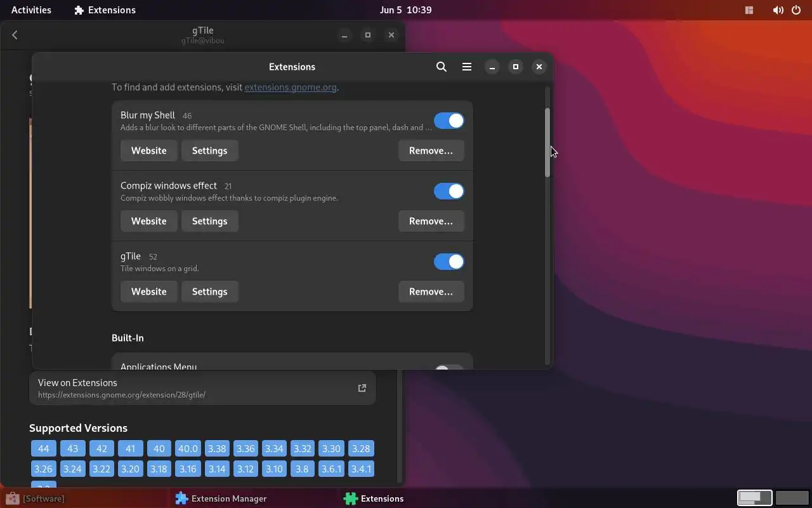This screenshot has height=508, width=812.
Task: Click supported version 3.32 badge
Action: tap(303, 448)
